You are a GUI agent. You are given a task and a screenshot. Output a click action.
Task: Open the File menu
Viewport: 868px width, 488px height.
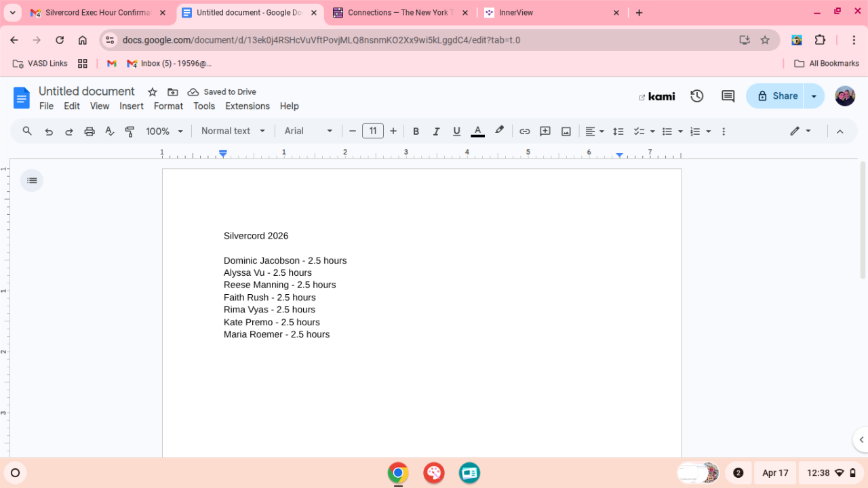[x=46, y=106]
